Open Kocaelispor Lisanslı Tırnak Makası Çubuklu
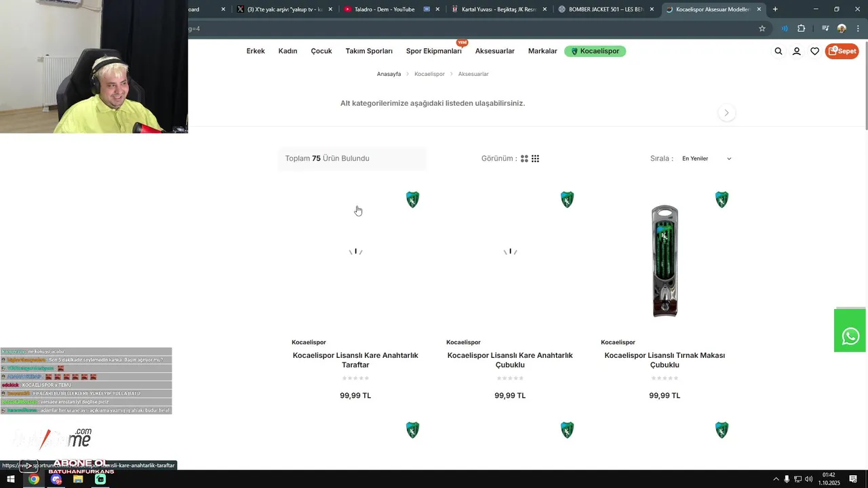 (x=665, y=360)
